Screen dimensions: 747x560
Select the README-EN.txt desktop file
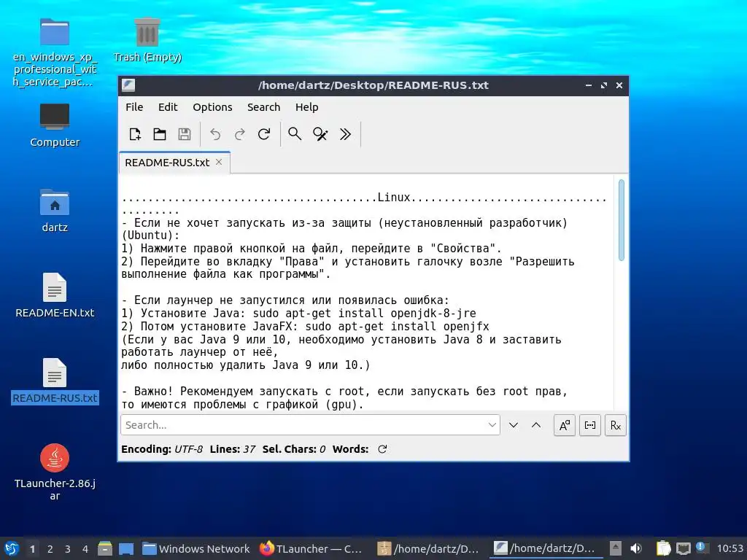pos(55,295)
